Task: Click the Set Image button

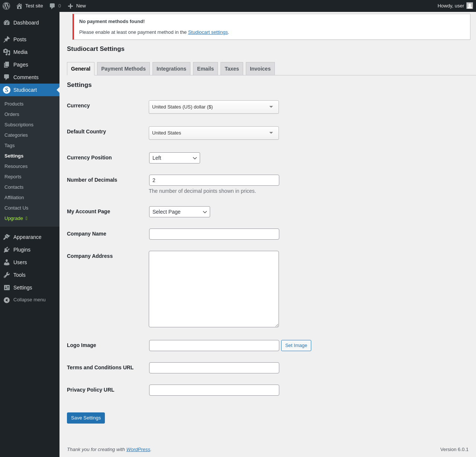Action: 296,346
